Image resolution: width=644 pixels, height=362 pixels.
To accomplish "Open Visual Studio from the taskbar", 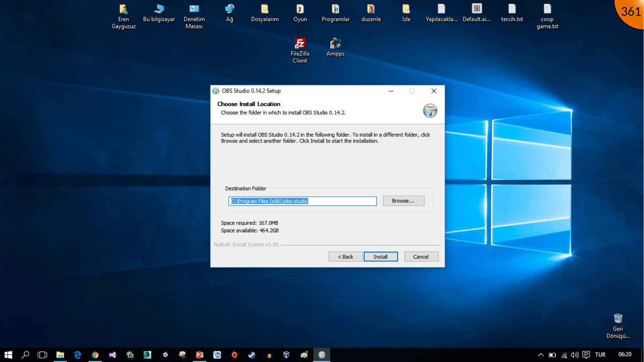I will [112, 355].
